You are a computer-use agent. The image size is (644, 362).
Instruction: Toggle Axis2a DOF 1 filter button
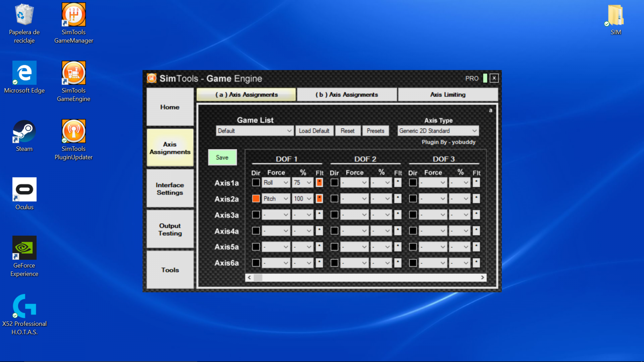[x=319, y=199]
